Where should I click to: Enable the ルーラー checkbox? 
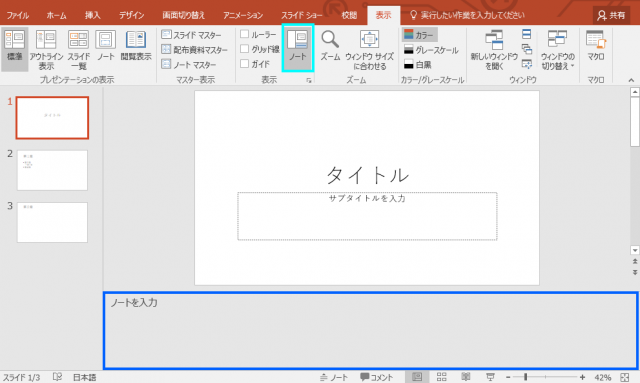[244, 34]
